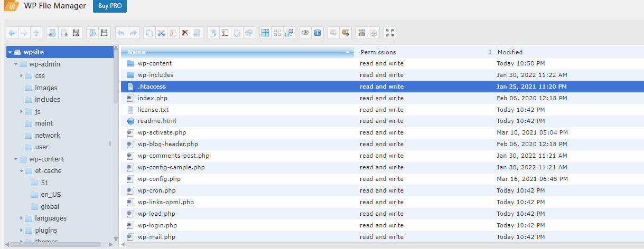Create a new folder via toolbar icon
Viewport: 644px width, 249px height.
point(52,33)
